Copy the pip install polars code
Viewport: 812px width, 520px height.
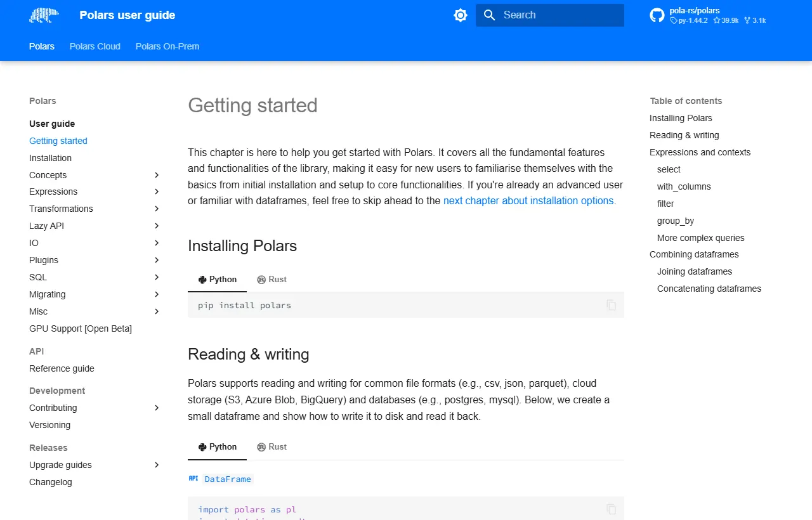click(x=612, y=305)
